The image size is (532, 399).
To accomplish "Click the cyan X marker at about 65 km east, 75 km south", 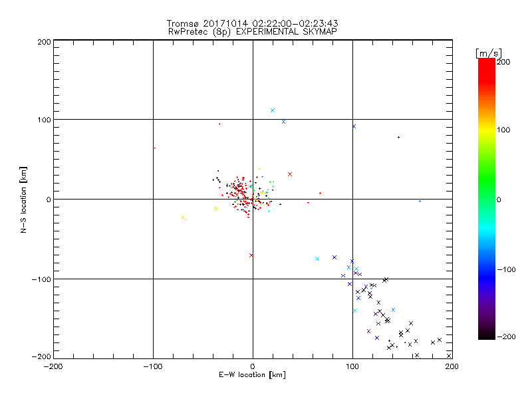I will click(x=317, y=259).
